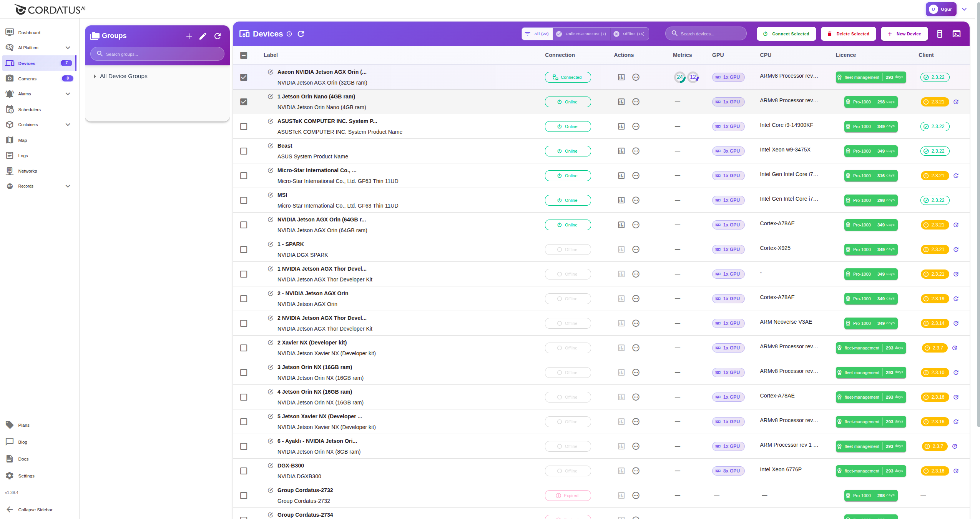Uncheck the Aaeon NVIDIA Jetson AGX Orin device
Image resolution: width=980 pixels, height=519 pixels.
click(x=244, y=77)
